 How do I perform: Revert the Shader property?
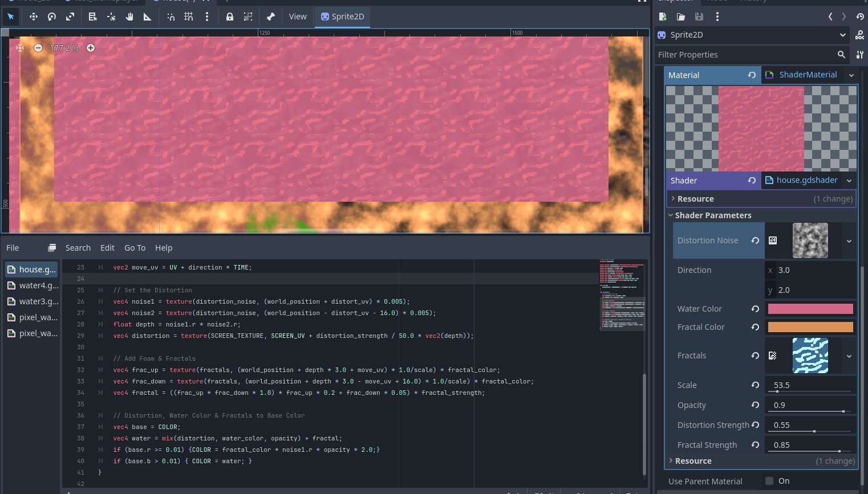752,181
